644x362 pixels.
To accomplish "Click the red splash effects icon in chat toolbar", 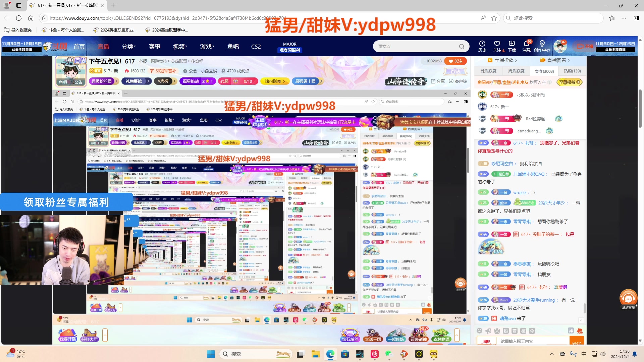I will click(x=580, y=331).
